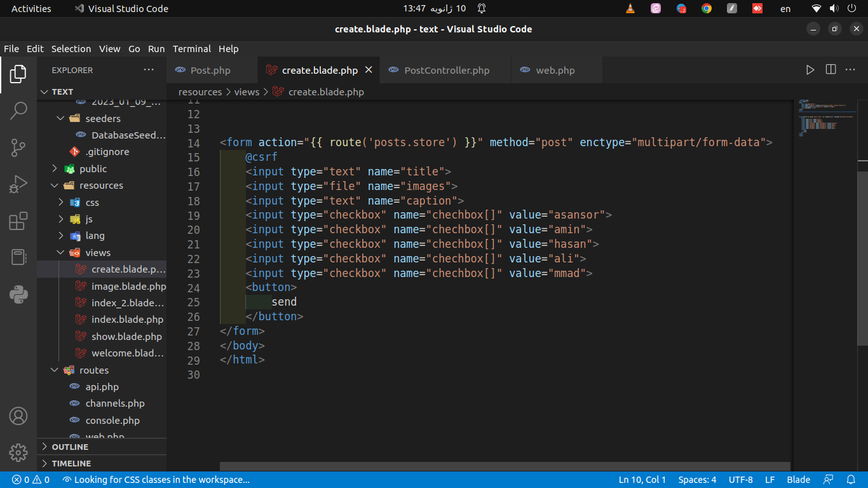Click Ln 10, Col 1 in status bar
This screenshot has height=488, width=868.
642,480
